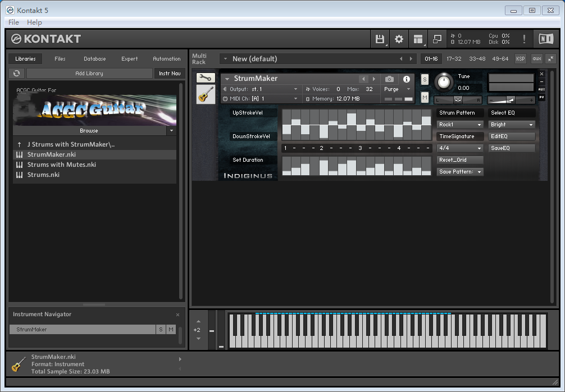The width and height of the screenshot is (565, 392).
Task: Click the info pane expand arrow
Action: 180,359
